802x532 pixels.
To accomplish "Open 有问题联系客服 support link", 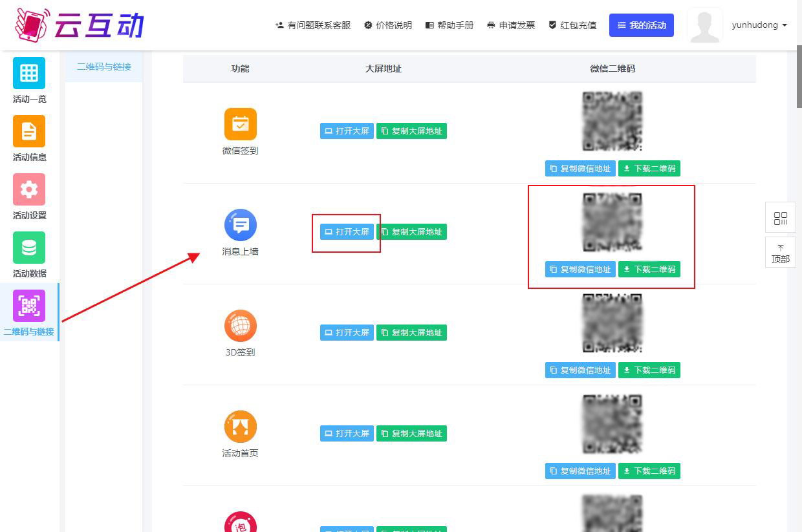I will pos(313,25).
